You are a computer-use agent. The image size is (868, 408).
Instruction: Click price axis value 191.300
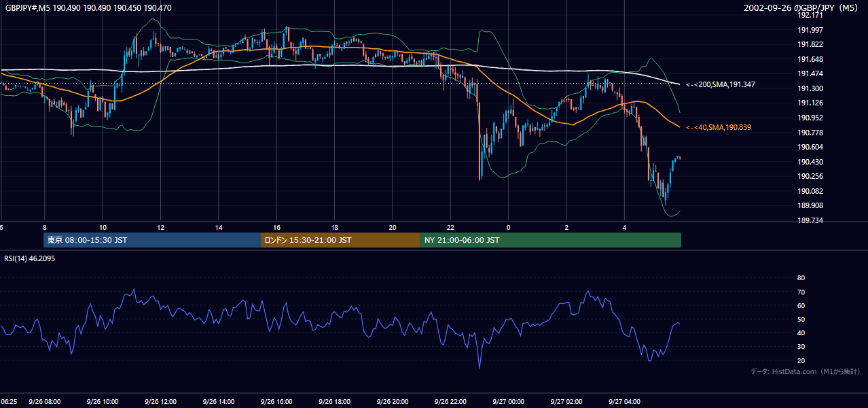pos(810,88)
